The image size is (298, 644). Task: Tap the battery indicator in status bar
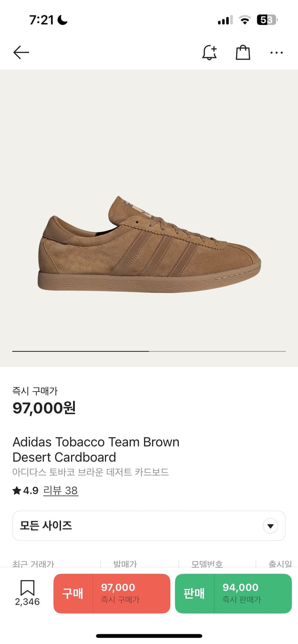(267, 20)
